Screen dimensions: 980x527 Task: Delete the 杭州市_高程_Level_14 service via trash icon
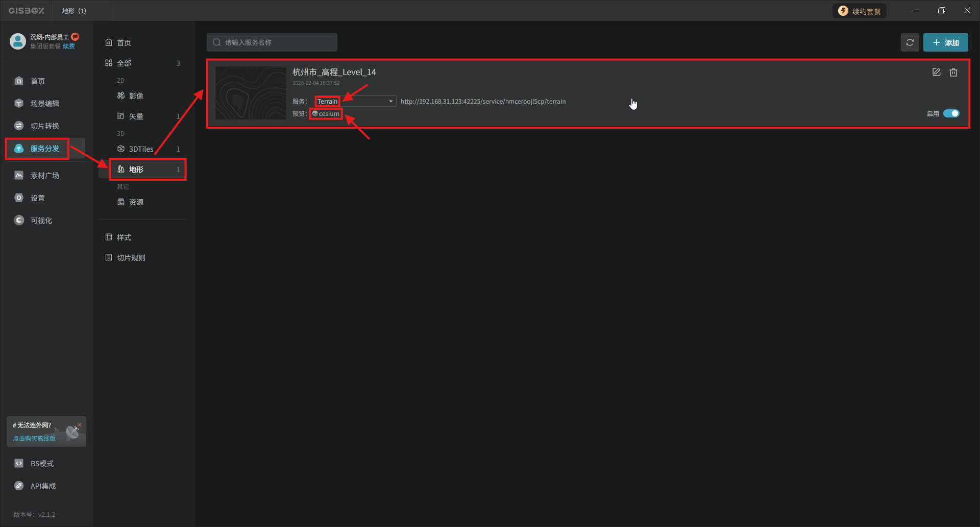point(953,73)
